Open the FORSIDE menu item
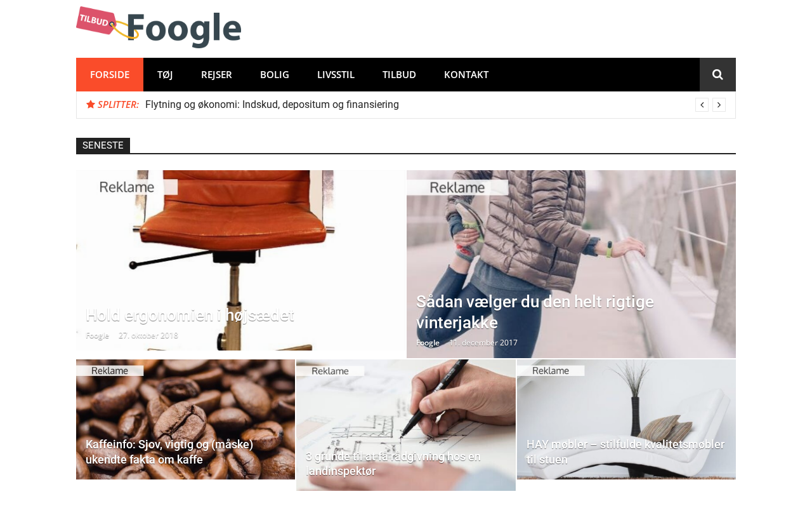This screenshot has width=812, height=508. point(110,74)
